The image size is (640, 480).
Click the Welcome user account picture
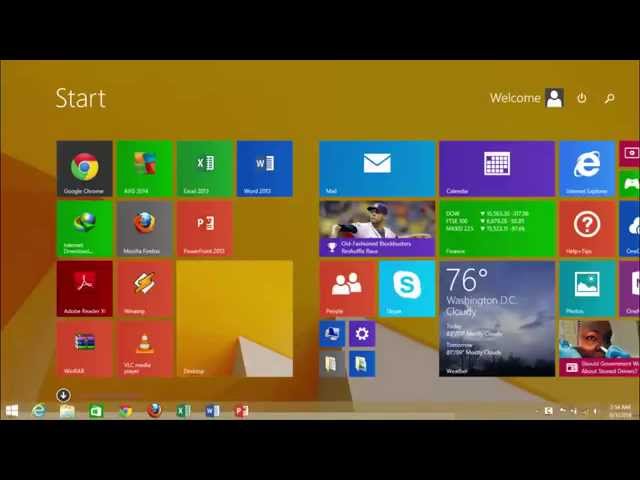(x=554, y=98)
